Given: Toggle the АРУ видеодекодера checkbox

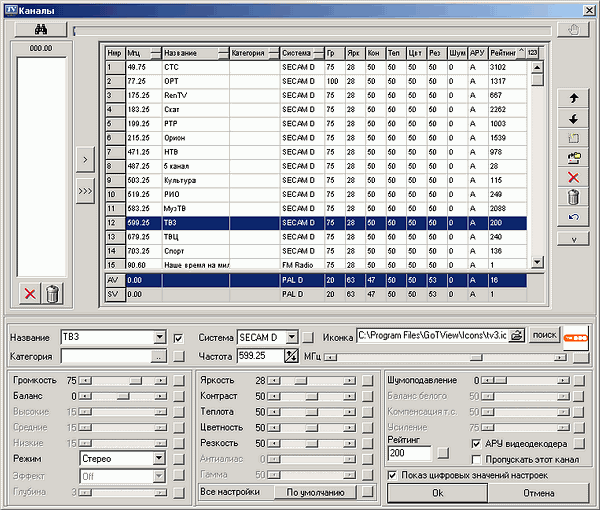Looking at the screenshot, I should [x=476, y=443].
